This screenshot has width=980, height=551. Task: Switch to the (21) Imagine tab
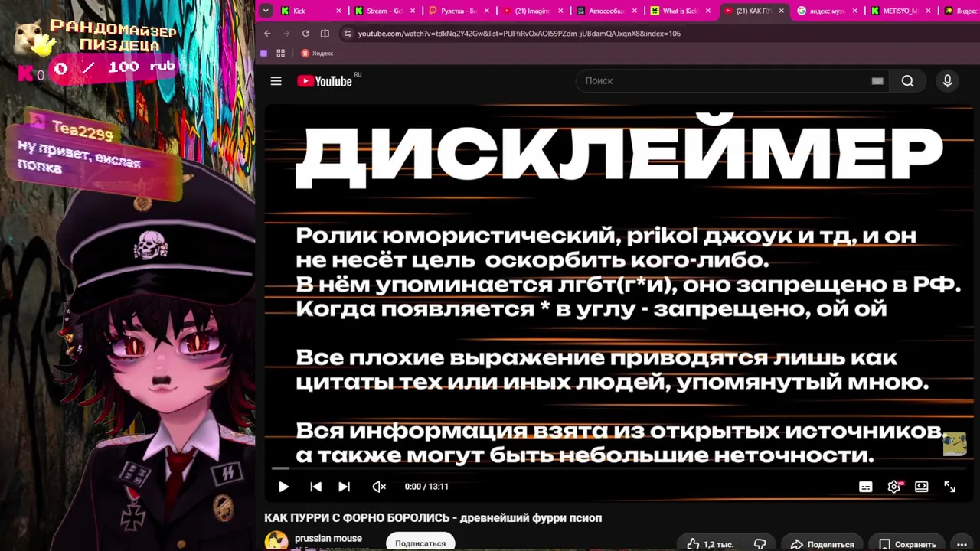pyautogui.click(x=531, y=11)
